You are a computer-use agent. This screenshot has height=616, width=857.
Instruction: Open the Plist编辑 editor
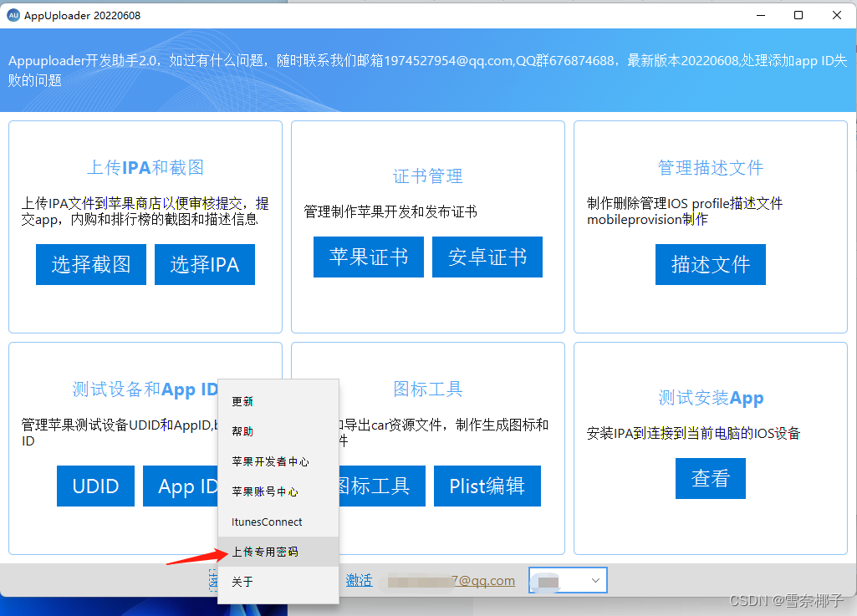487,486
